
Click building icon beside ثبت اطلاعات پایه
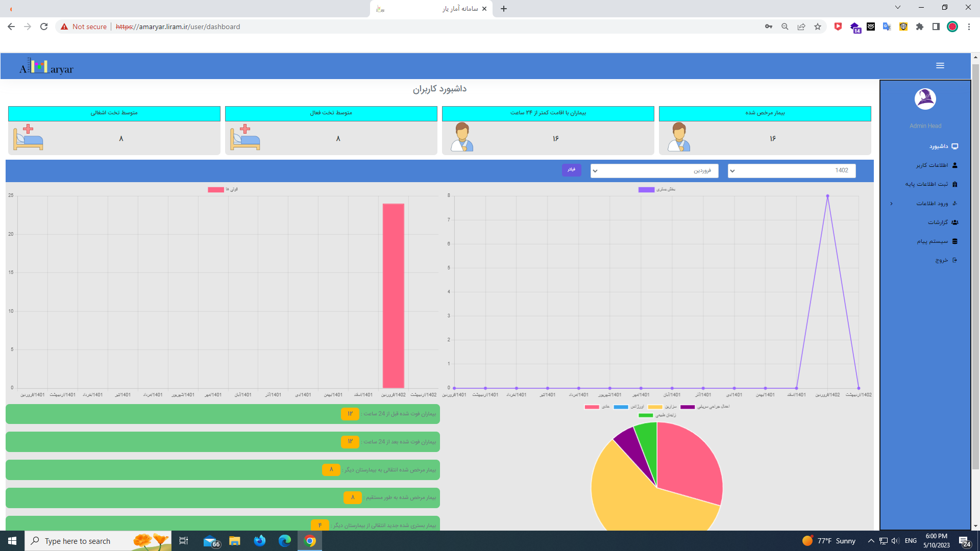point(955,184)
